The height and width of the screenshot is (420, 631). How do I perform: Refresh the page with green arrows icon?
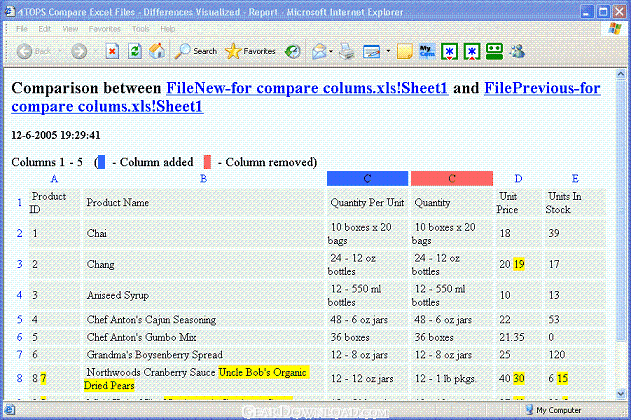(x=135, y=51)
